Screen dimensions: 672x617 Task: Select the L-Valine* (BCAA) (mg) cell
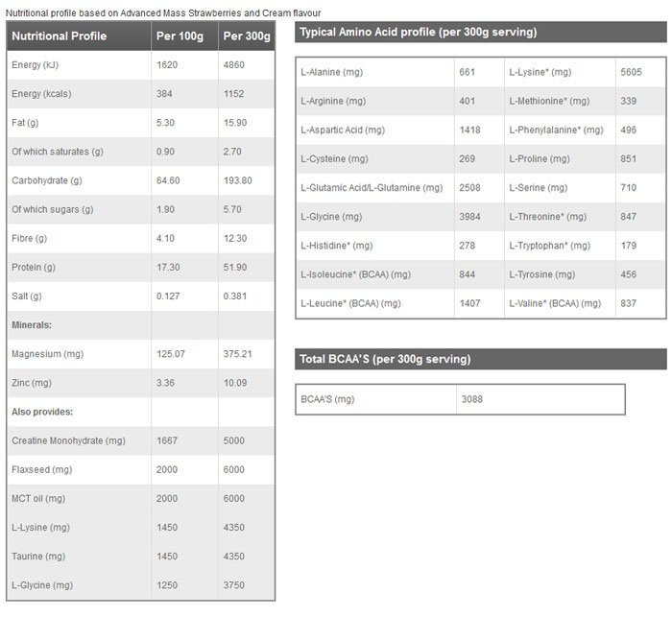(x=555, y=303)
